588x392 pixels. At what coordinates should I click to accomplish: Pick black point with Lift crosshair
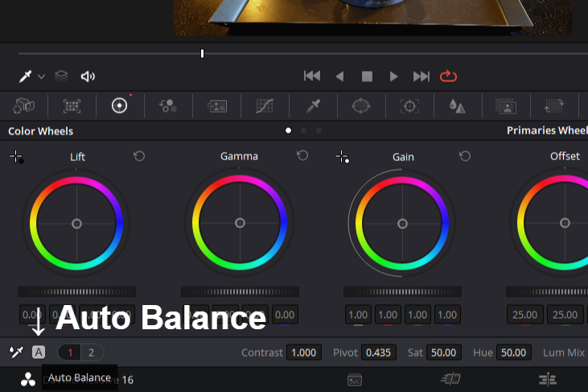click(17, 157)
